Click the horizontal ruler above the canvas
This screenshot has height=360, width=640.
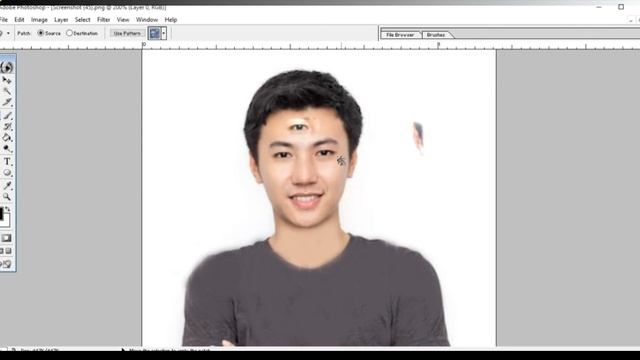pos(319,46)
